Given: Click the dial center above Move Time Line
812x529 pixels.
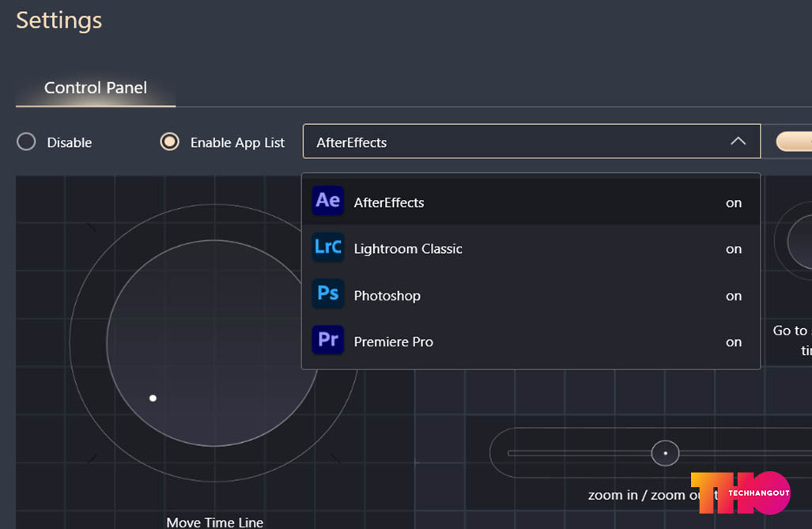Looking at the screenshot, I should pos(213,343).
